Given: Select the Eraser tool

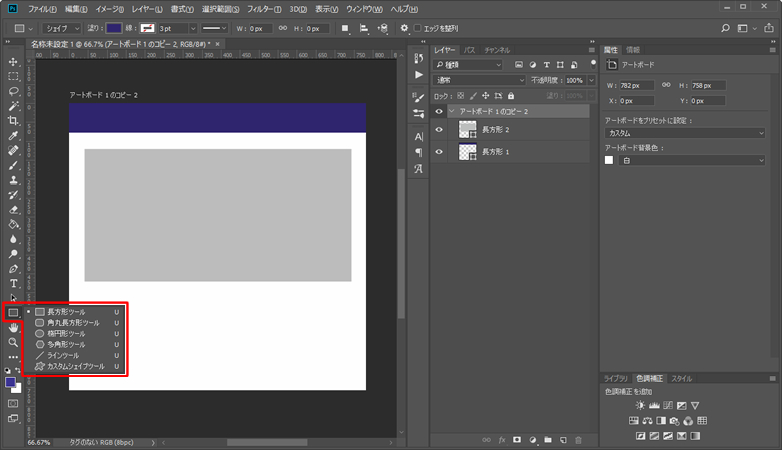Looking at the screenshot, I should pos(13,210).
